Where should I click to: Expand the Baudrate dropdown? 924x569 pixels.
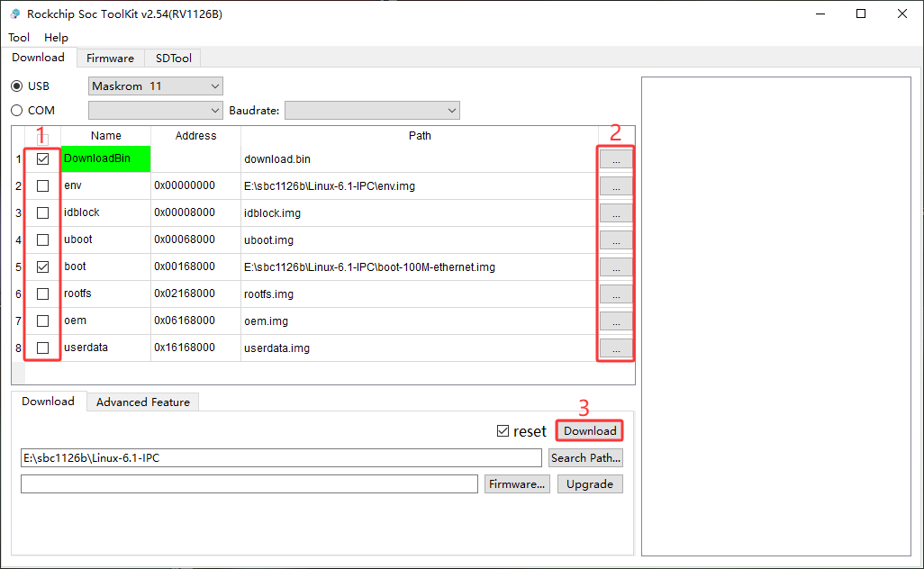click(372, 110)
